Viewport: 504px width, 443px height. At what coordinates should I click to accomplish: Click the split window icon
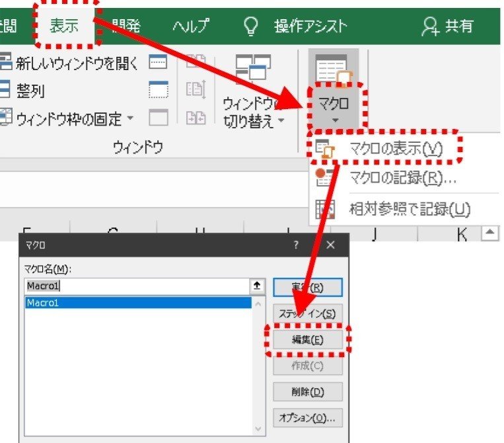point(158,61)
